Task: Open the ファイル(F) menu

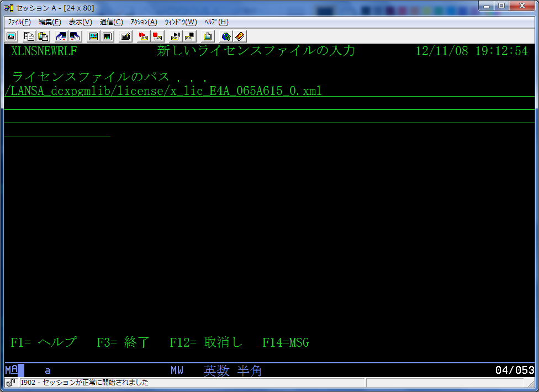Action: (x=19, y=22)
